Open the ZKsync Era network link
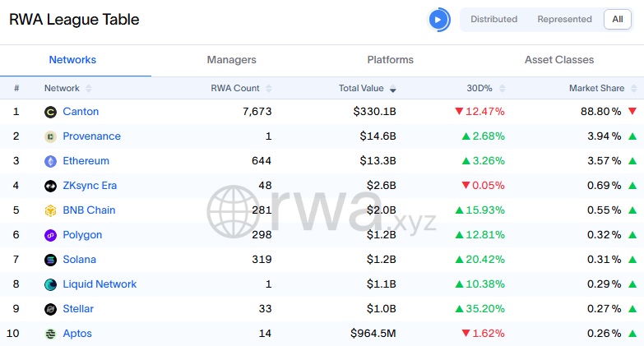 click(x=90, y=186)
